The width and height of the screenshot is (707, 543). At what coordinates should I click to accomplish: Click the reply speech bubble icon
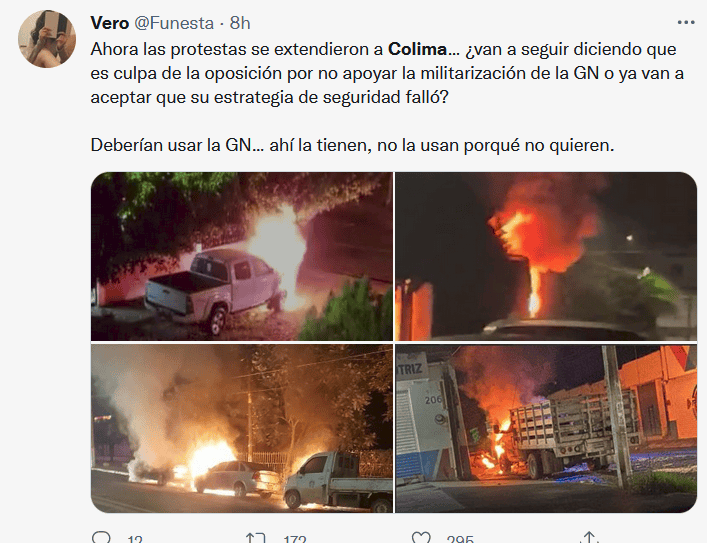tap(101, 538)
